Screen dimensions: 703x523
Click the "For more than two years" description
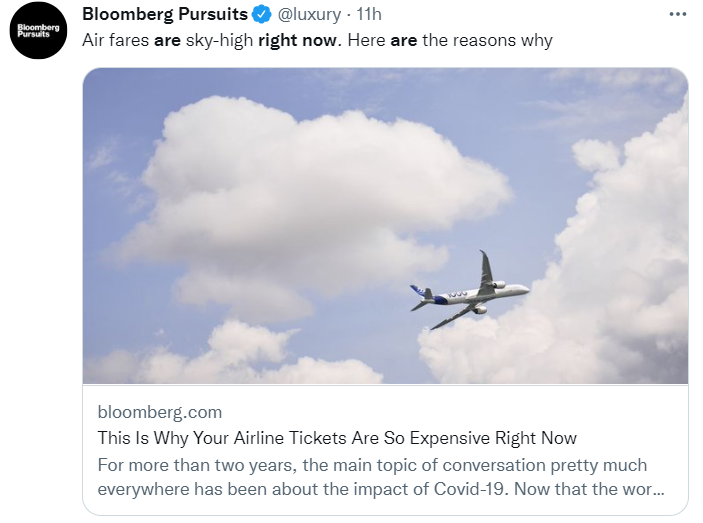click(196, 465)
